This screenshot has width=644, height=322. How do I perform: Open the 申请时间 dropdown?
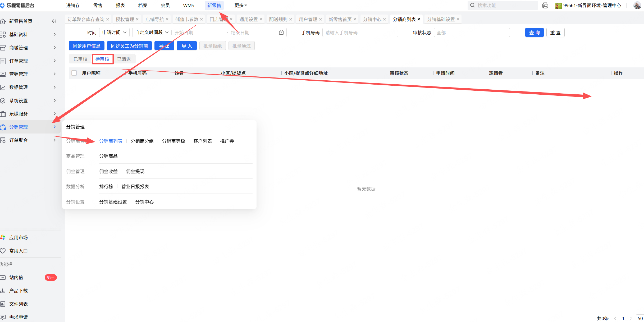[114, 33]
